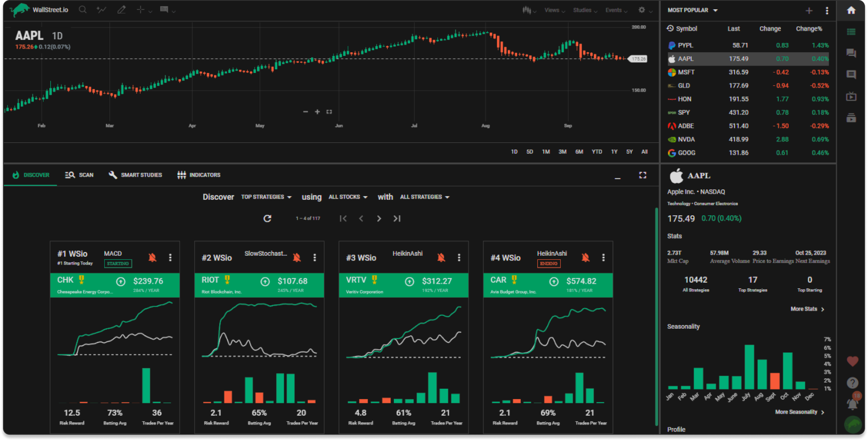
Task: Toggle the alert bell on #3 WSio card
Action: click(441, 258)
